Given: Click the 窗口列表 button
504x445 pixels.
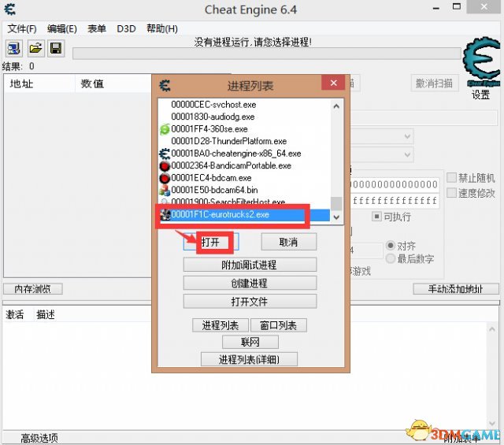Looking at the screenshot, I should (x=278, y=325).
